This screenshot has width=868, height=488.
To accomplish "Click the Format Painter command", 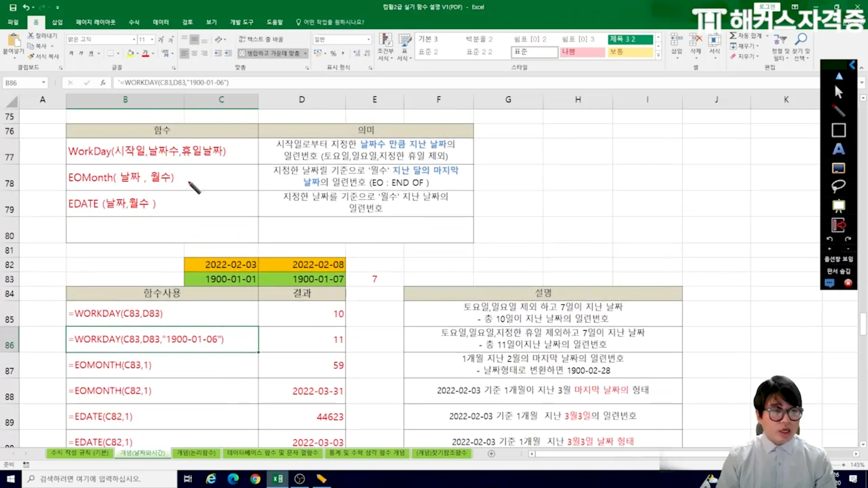I will click(43, 56).
